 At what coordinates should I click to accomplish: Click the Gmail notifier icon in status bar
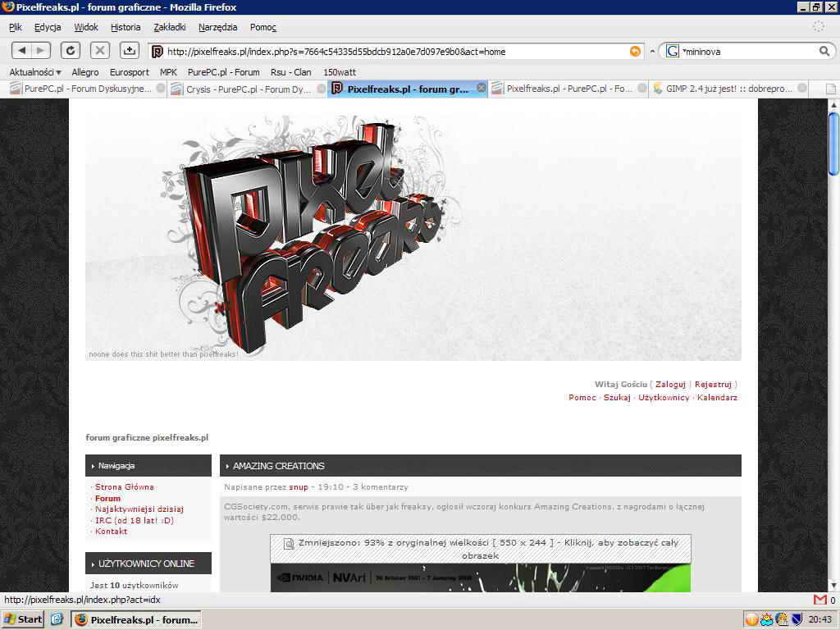[x=819, y=600]
